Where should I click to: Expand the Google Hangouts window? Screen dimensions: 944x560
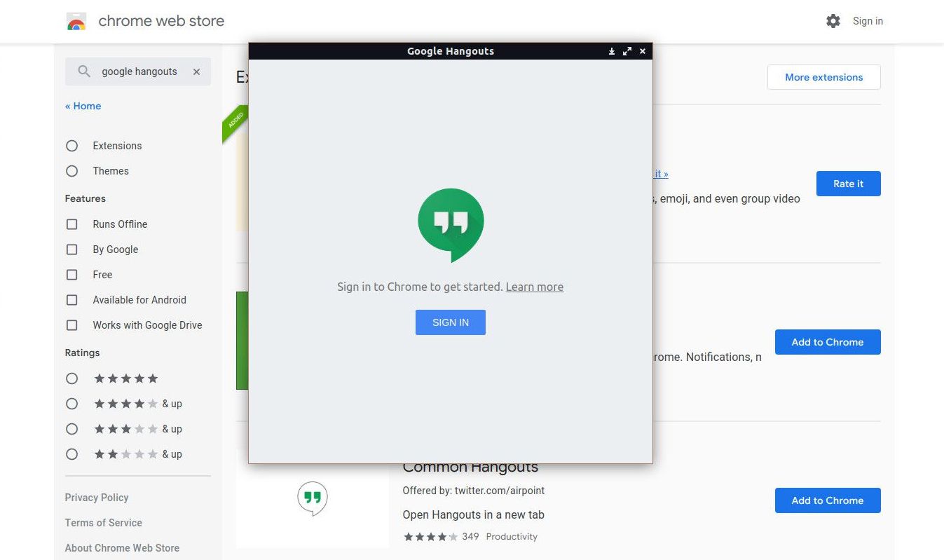pyautogui.click(x=627, y=51)
